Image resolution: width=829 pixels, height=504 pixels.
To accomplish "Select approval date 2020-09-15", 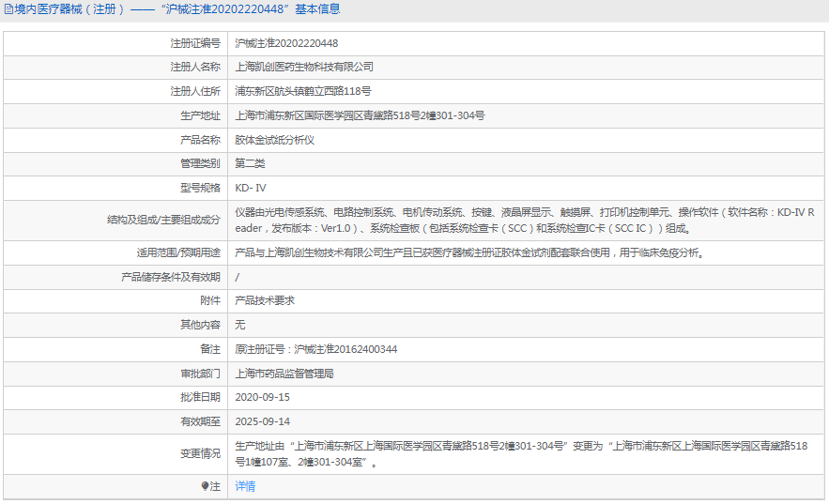I will pyautogui.click(x=262, y=397).
